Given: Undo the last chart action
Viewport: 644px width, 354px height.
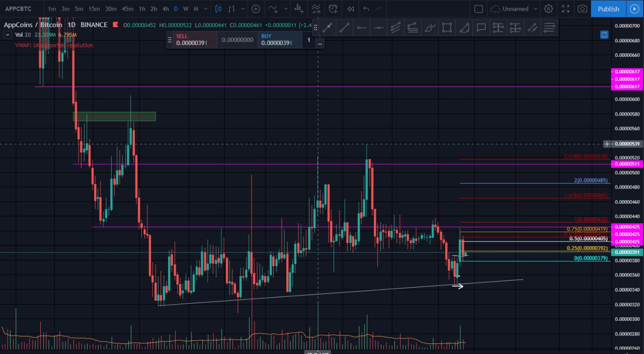Looking at the screenshot, I should click(366, 9).
